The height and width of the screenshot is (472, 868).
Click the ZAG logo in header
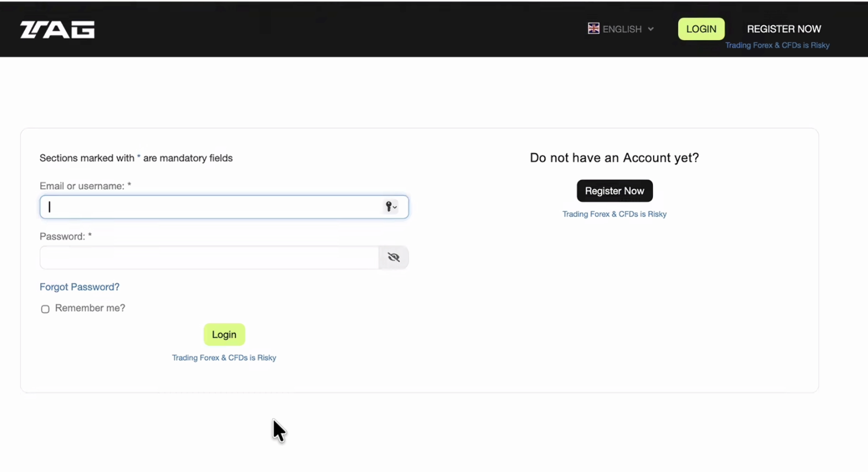coord(57,30)
